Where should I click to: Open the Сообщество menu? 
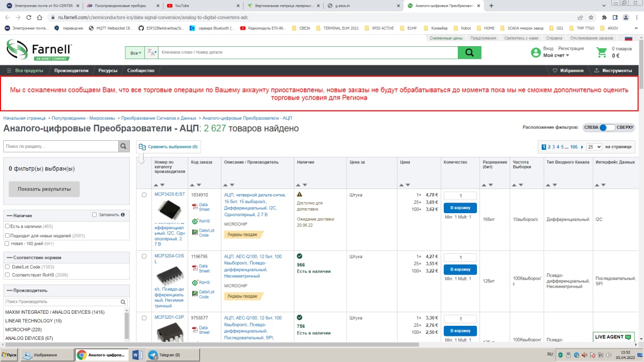[141, 70]
